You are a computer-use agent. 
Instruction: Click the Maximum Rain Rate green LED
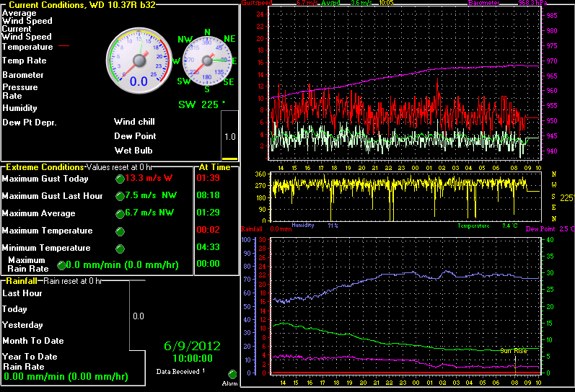tap(61, 265)
